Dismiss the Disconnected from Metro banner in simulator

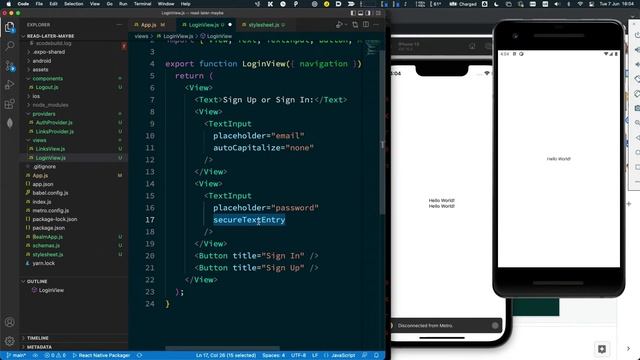point(495,326)
